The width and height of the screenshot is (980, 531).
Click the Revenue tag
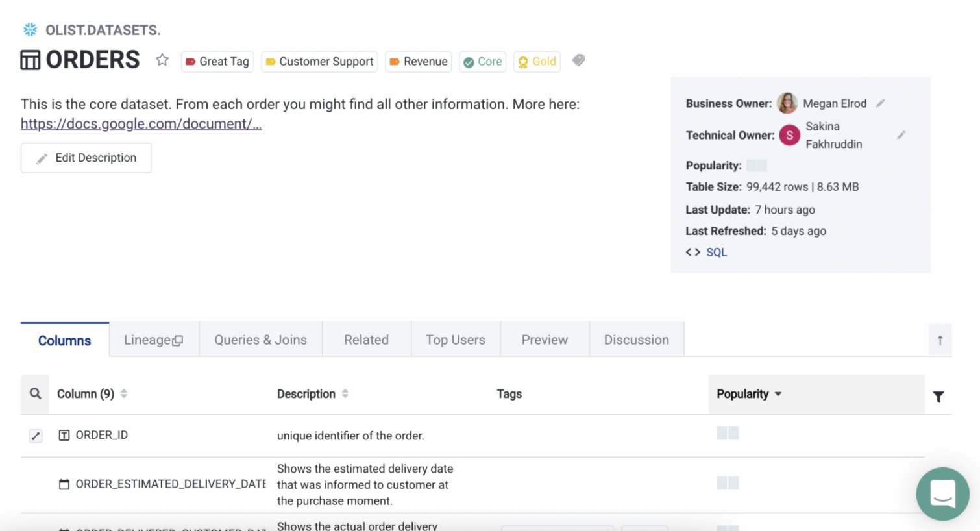click(418, 62)
